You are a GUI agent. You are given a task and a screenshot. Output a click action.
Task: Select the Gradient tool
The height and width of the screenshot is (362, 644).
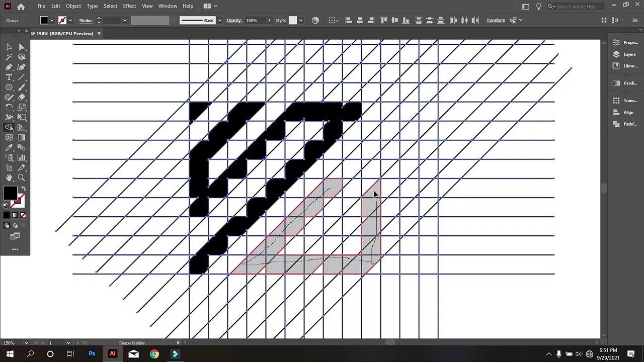22,137
